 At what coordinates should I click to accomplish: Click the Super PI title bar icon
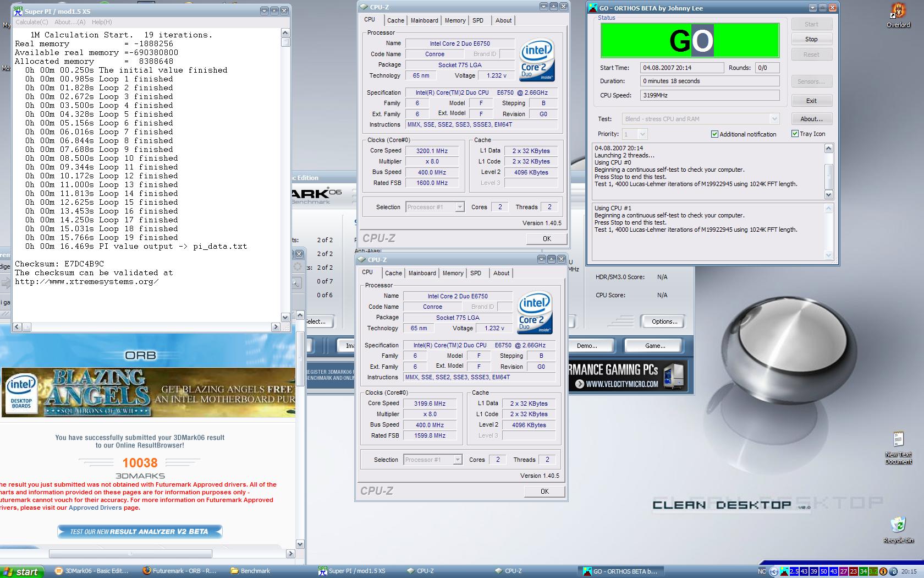click(18, 11)
